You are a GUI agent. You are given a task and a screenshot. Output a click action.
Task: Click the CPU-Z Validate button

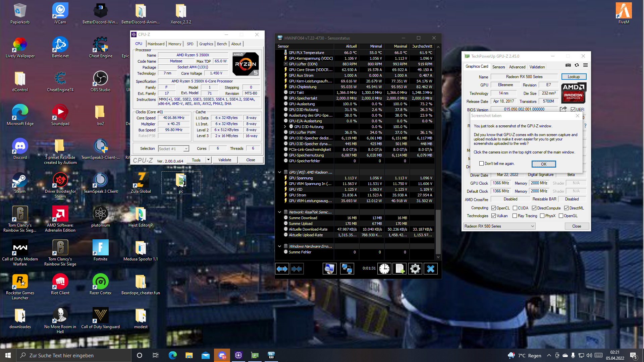point(225,160)
